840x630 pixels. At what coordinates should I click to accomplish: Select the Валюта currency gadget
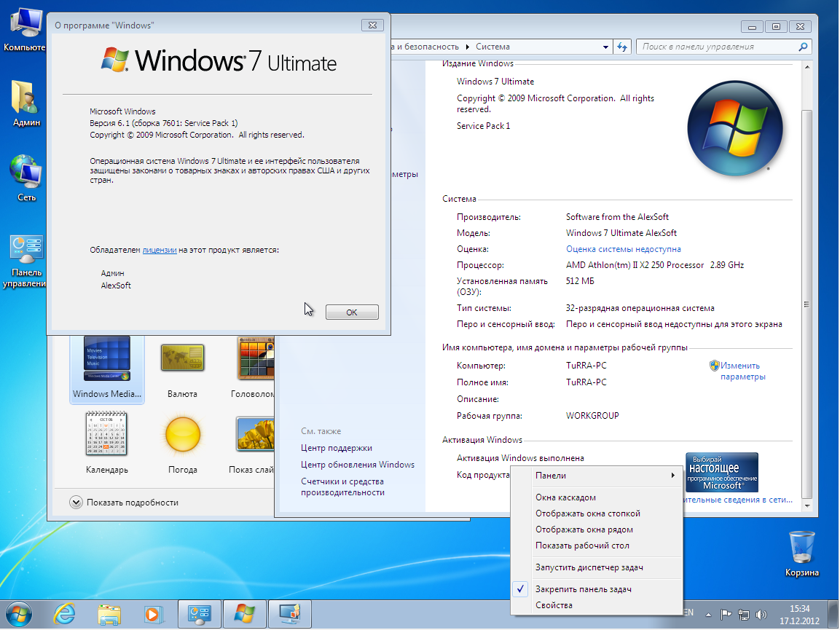coord(182,371)
